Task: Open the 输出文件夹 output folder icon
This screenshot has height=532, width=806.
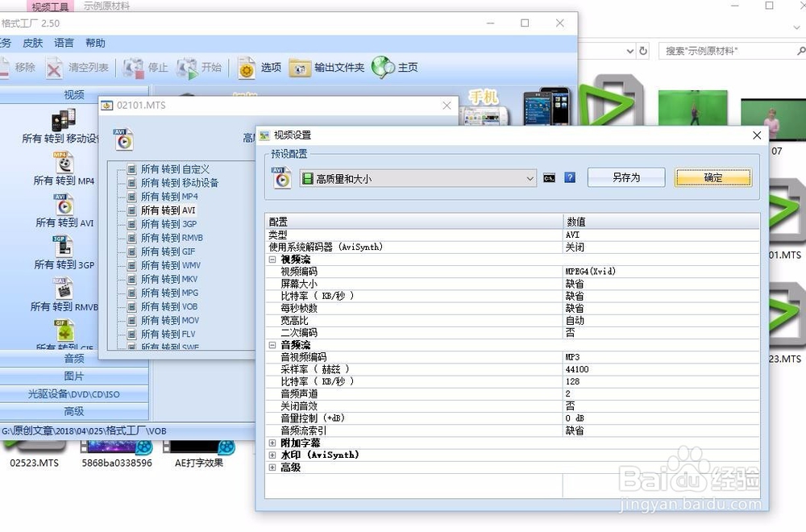Action: 300,68
